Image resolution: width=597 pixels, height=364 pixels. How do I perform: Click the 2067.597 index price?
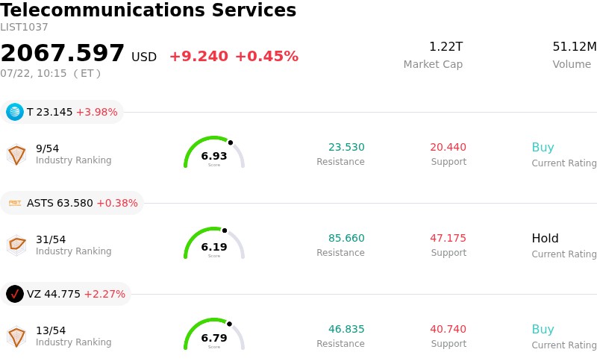[63, 53]
